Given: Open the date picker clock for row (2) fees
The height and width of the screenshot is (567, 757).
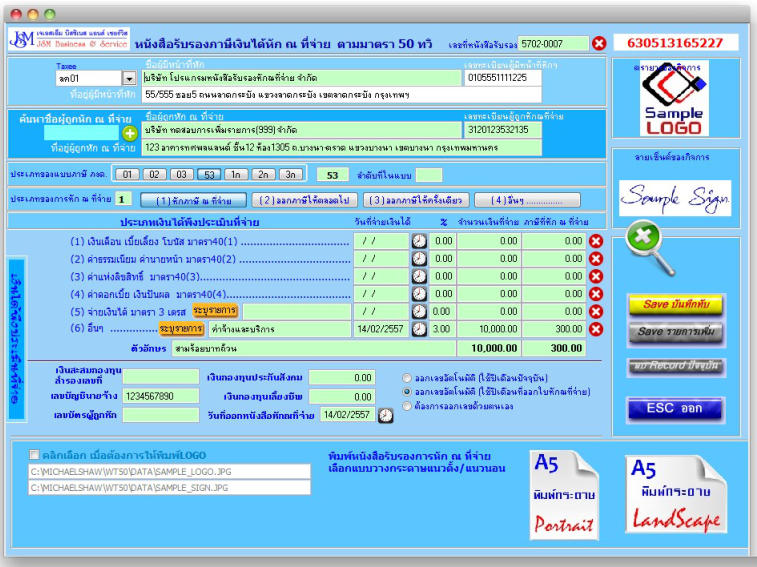Looking at the screenshot, I should [419, 259].
